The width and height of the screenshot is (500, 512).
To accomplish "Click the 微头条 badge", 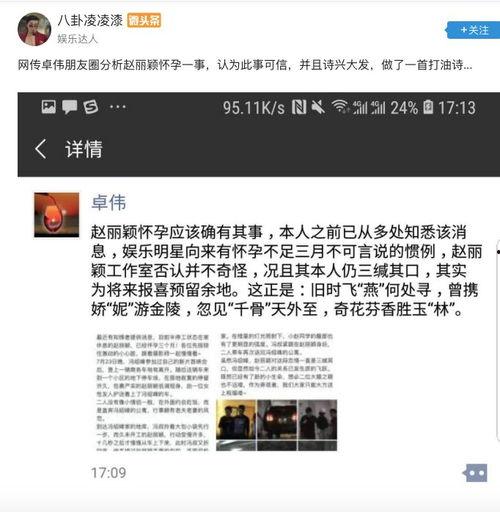I will click(x=144, y=21).
